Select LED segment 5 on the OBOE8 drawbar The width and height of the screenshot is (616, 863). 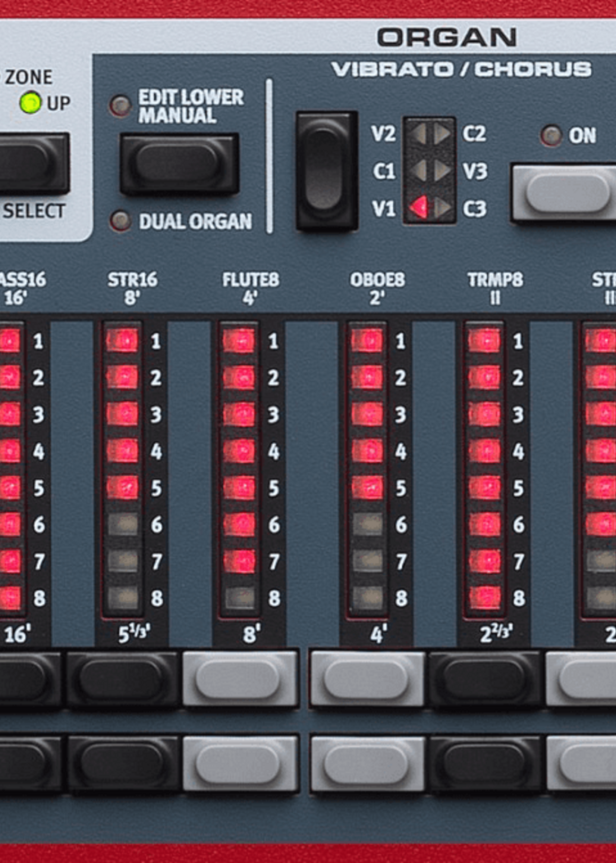click(x=368, y=487)
